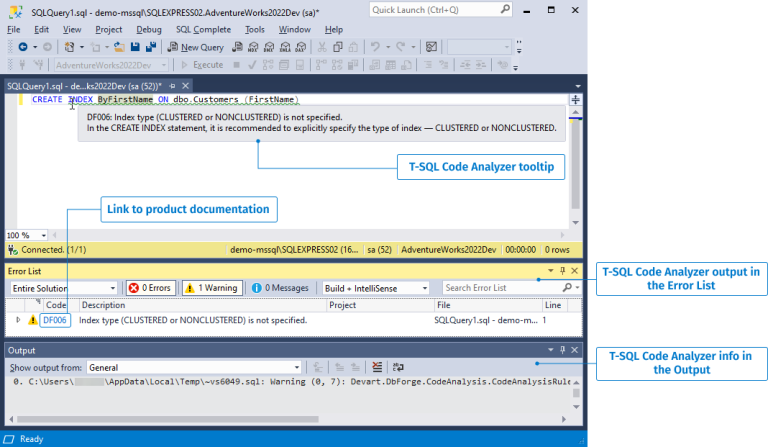The image size is (768, 447).
Task: Click the Execute button
Action: [x=202, y=65]
